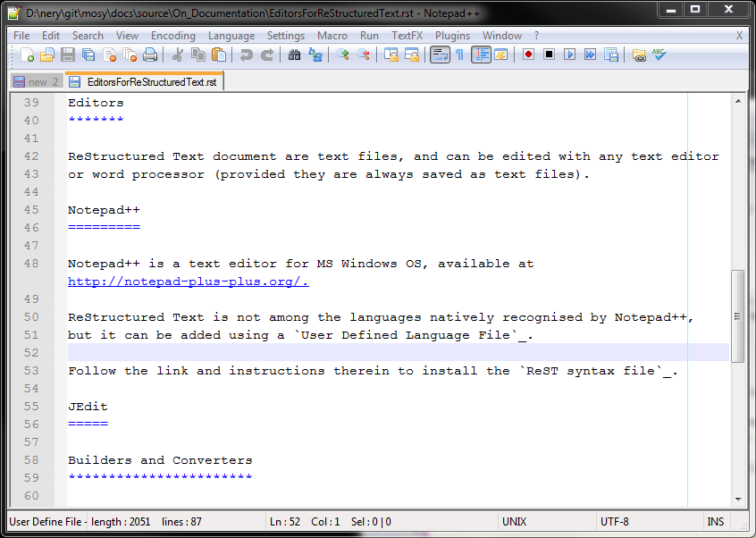Click 'User Define File' in the status bar
The width and height of the screenshot is (756, 538).
[x=46, y=522]
